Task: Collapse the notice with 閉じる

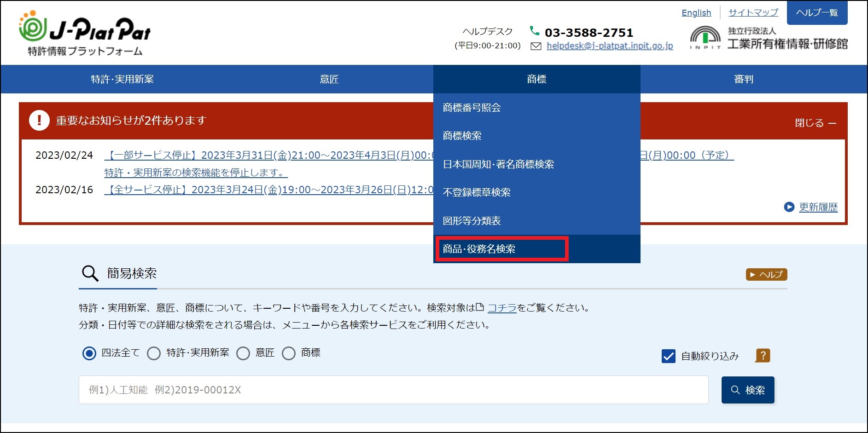Action: click(815, 123)
